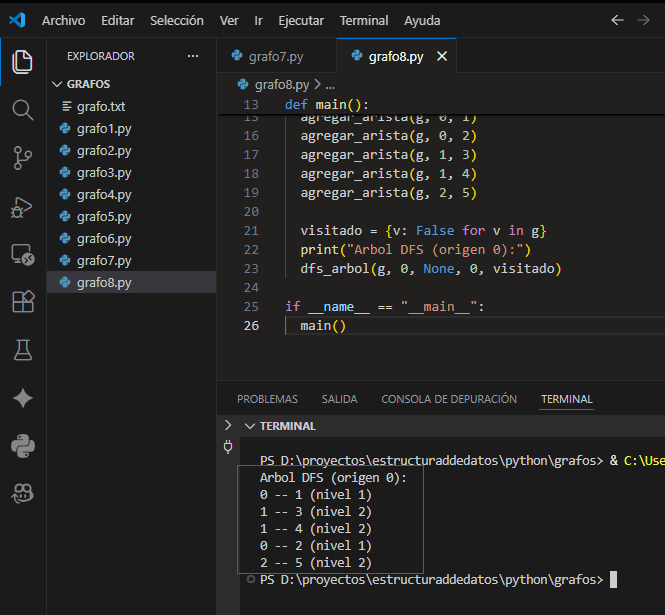Image resolution: width=665 pixels, height=615 pixels.
Task: Show the CONSOLA DE DEPURACIÓN panel
Action: [x=449, y=399]
